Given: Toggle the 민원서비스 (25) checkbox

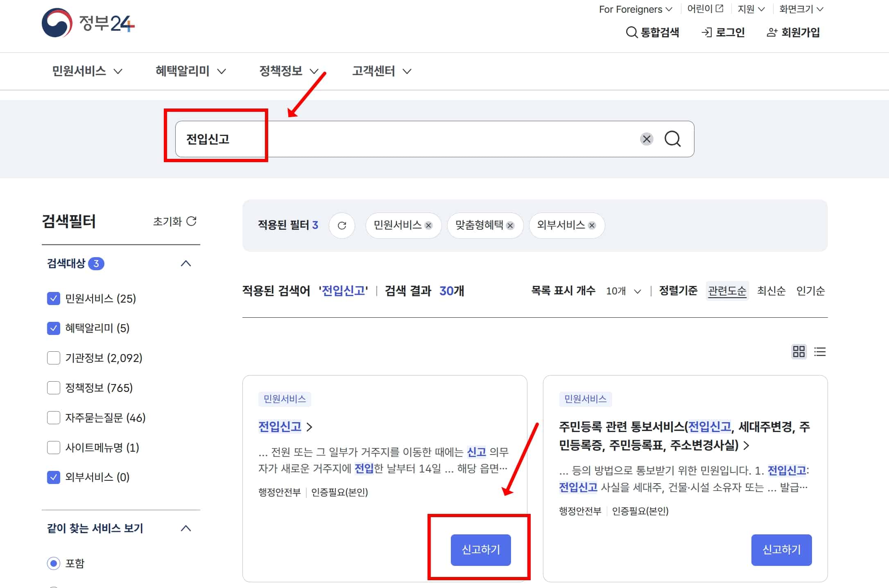Looking at the screenshot, I should click(x=54, y=299).
